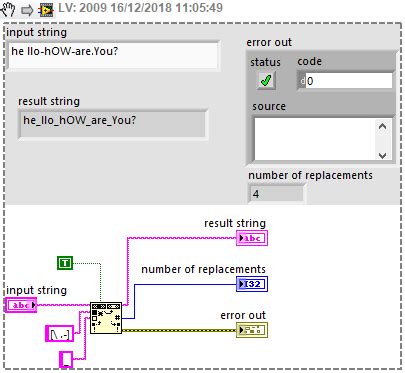Screen dimensions: 405x373
Task: Select the input string control terminal
Action: click(x=21, y=305)
